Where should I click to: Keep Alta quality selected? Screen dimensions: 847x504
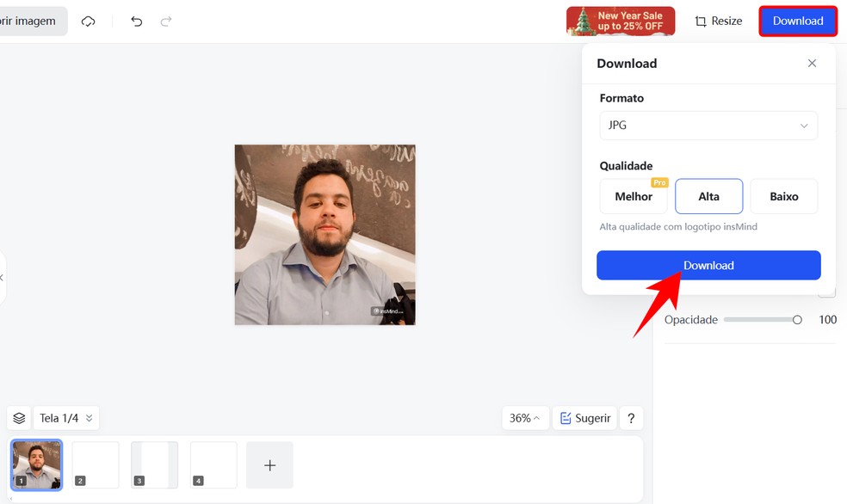coord(708,196)
